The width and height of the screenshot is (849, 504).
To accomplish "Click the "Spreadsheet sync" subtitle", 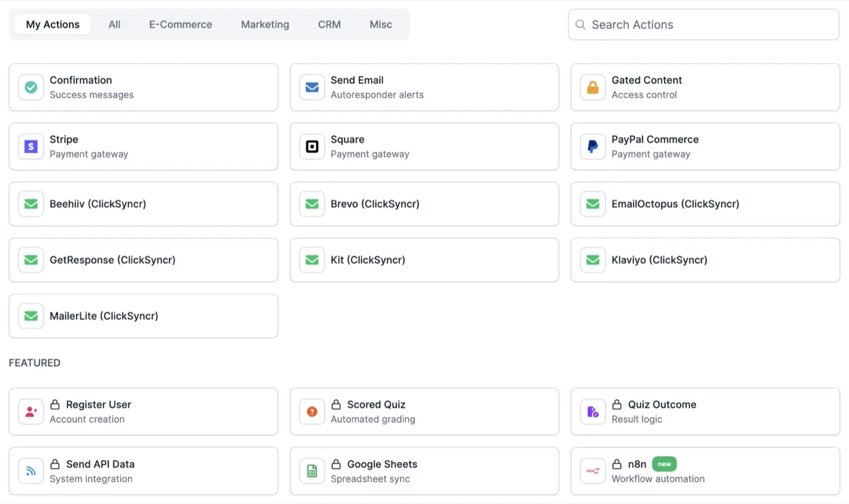I will [x=370, y=479].
